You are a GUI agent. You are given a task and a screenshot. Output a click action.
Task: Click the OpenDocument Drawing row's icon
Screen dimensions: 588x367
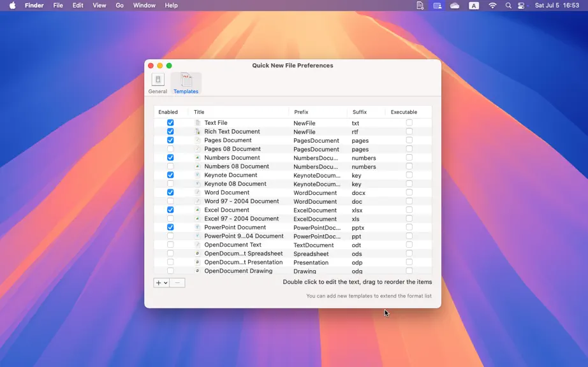coord(198,271)
